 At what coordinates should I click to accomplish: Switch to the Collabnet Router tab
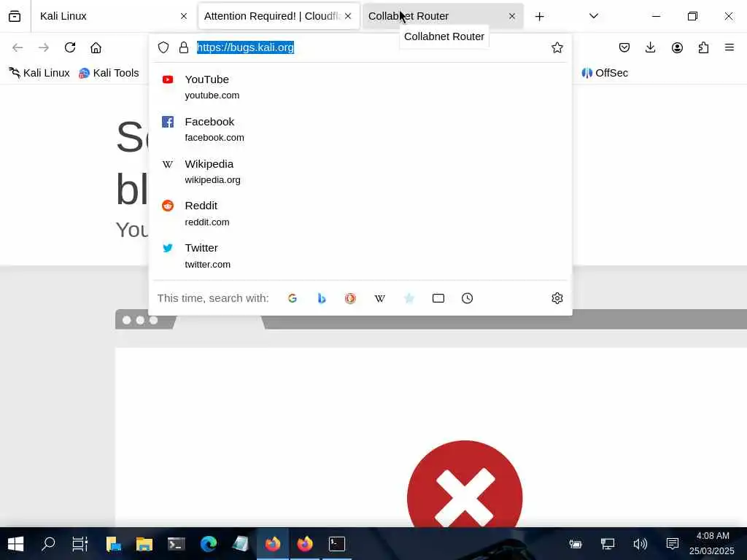click(x=443, y=16)
